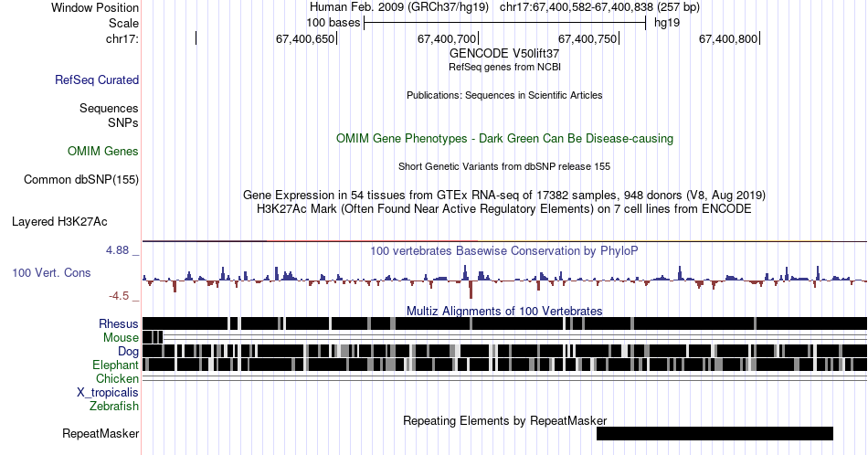This screenshot has width=868, height=455.
Task: Click the Mouse alignment label
Action: pos(121,338)
